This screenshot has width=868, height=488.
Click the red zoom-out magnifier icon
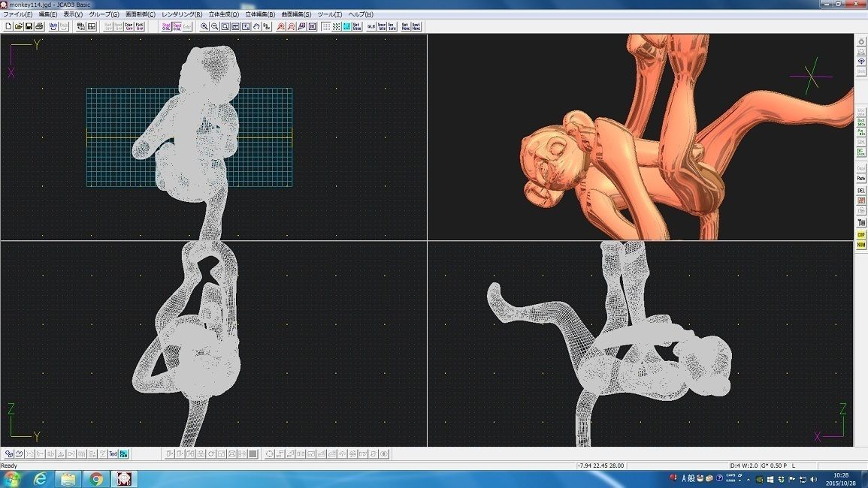coord(291,26)
